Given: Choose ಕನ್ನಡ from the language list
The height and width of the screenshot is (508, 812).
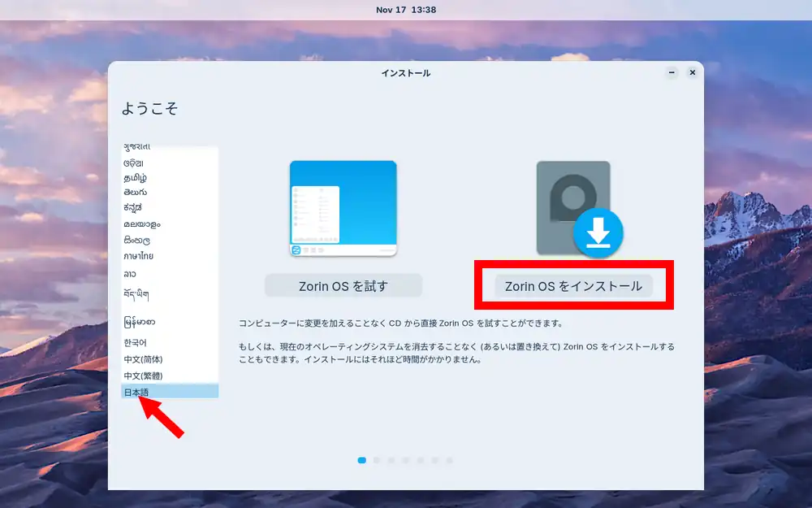Looking at the screenshot, I should click(133, 208).
